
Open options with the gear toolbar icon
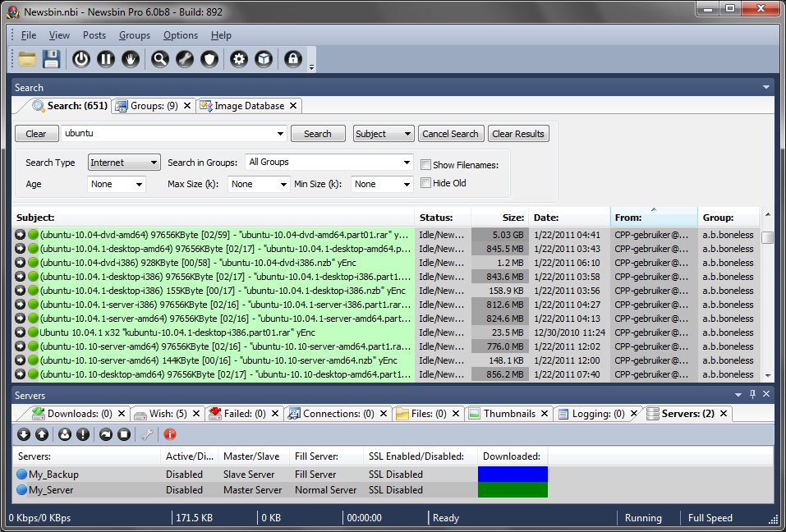pos(239,59)
